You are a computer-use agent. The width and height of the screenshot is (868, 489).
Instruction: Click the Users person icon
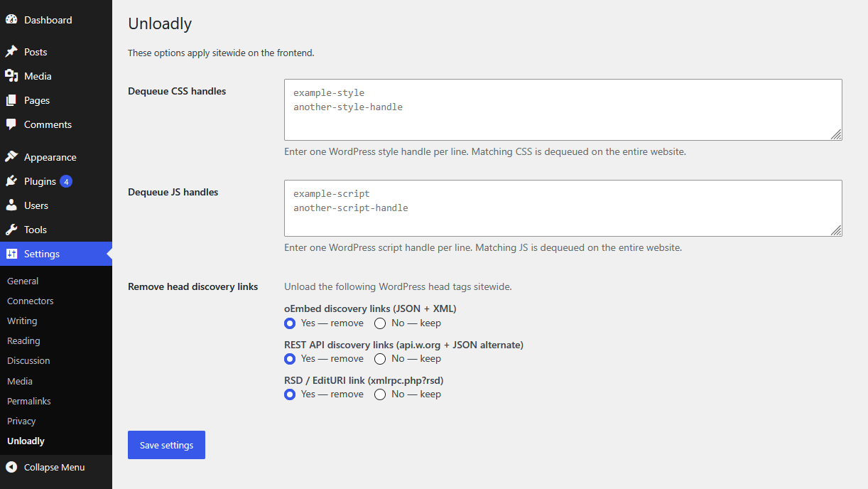coord(11,205)
